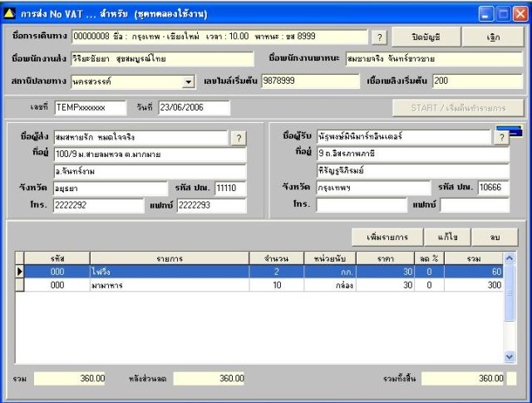Click the quantity cell showing 10

coord(277,285)
